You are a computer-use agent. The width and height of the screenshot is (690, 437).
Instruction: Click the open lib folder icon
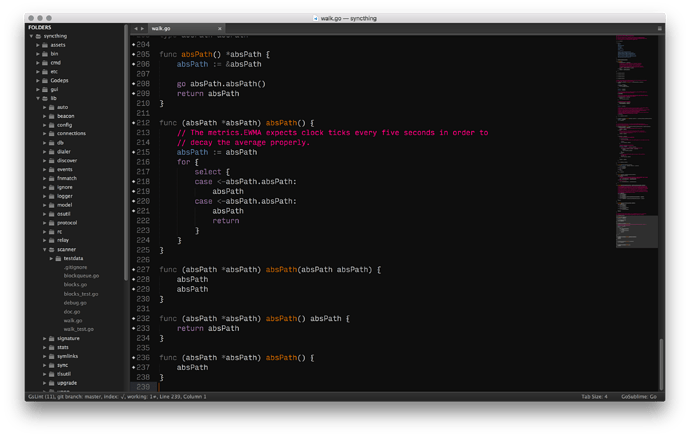(x=45, y=98)
